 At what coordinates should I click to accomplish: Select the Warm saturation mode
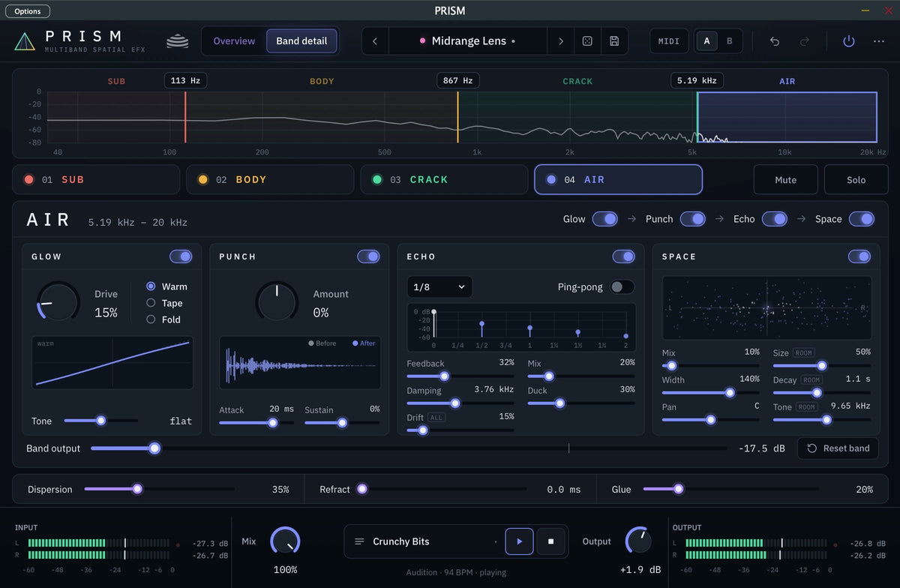(x=166, y=286)
